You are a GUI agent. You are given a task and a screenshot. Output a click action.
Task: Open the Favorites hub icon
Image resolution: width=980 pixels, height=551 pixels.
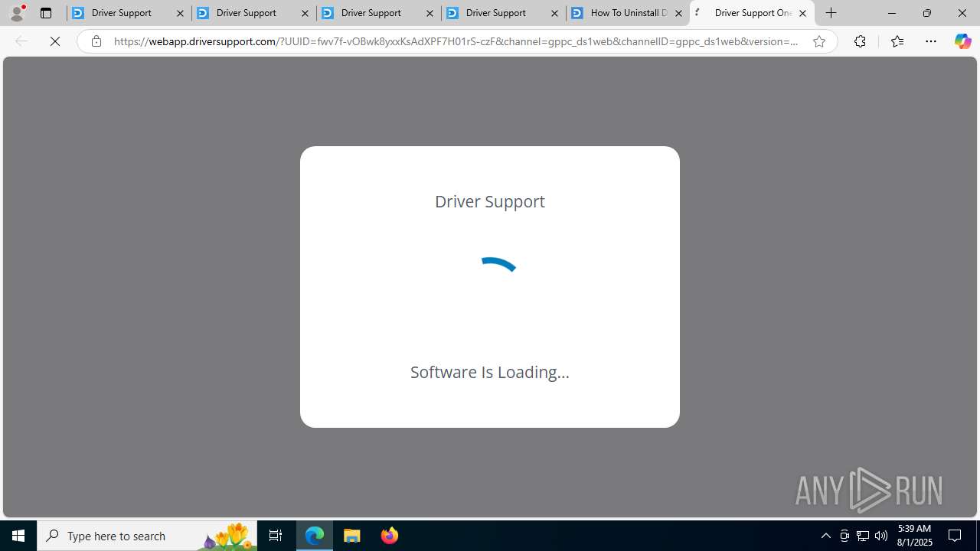[897, 41]
